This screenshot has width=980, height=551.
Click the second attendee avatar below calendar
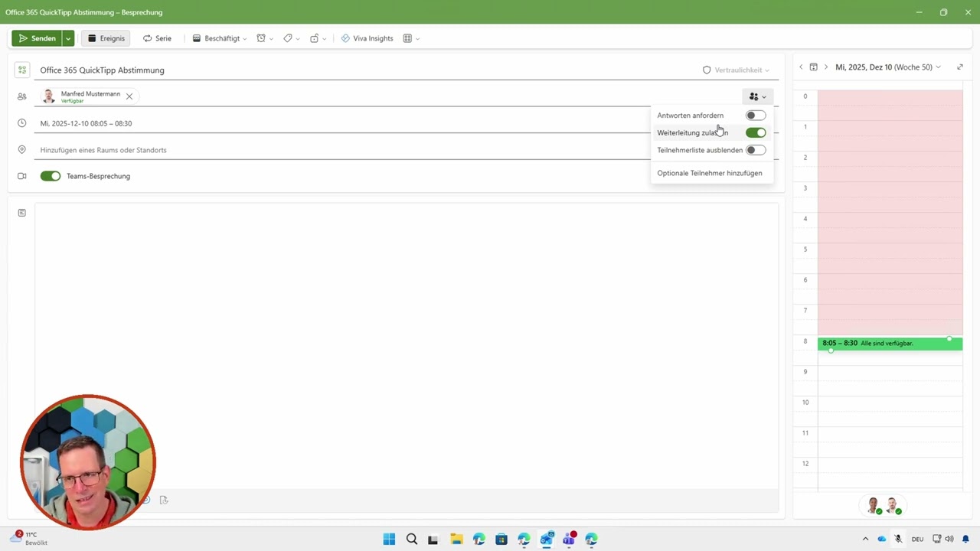coord(893,506)
